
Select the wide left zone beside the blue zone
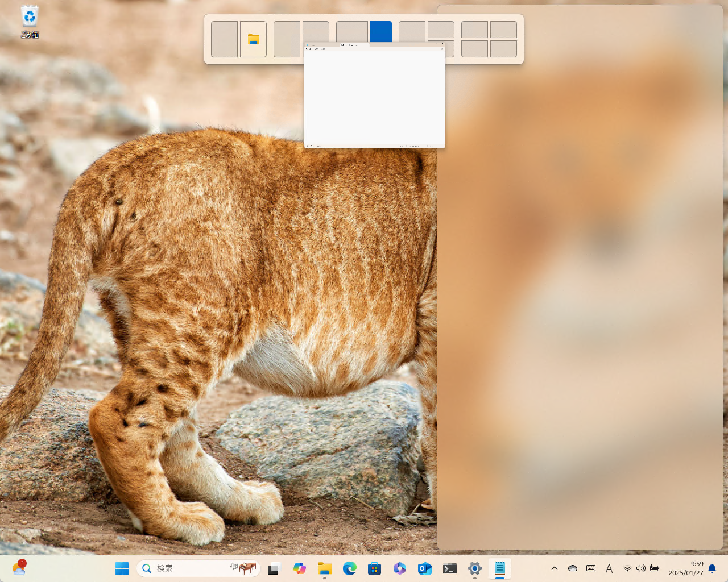[351, 31]
